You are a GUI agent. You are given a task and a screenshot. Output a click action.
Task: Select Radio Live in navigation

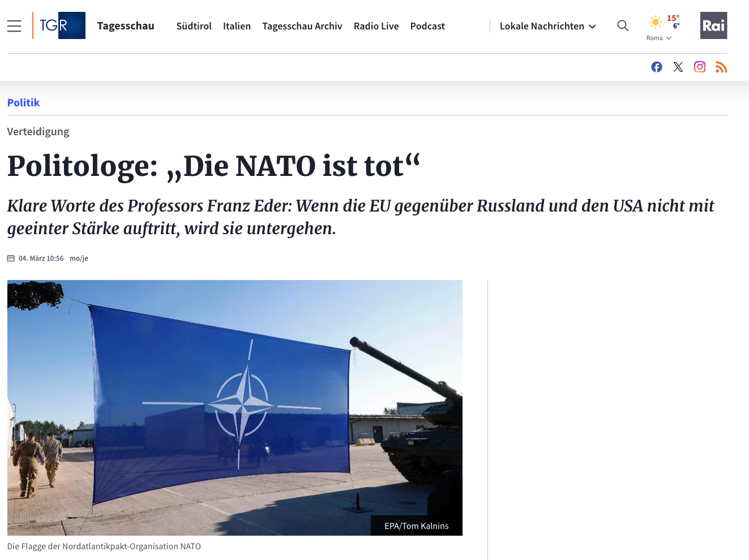[x=376, y=26]
